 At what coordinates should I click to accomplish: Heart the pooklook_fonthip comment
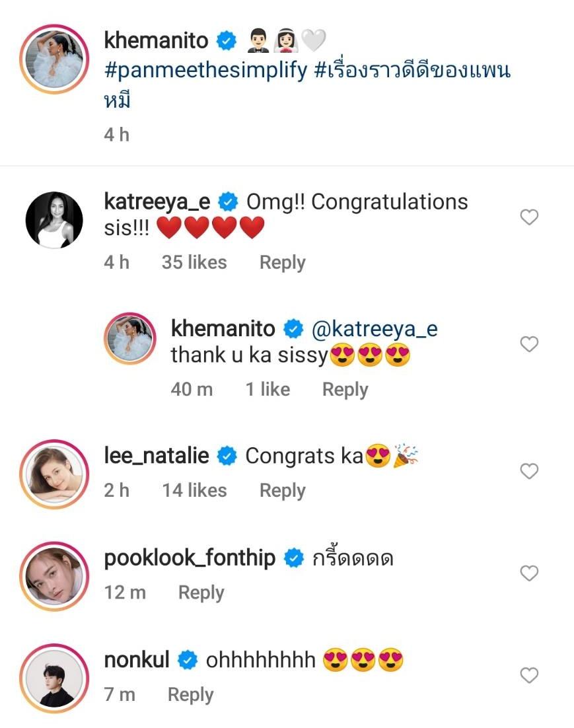coord(529,573)
